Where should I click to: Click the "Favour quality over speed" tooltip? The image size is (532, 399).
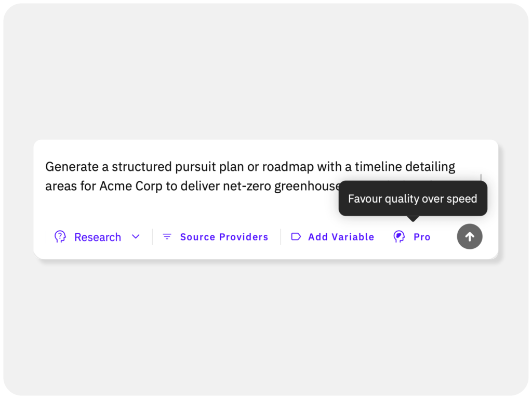pyautogui.click(x=413, y=198)
